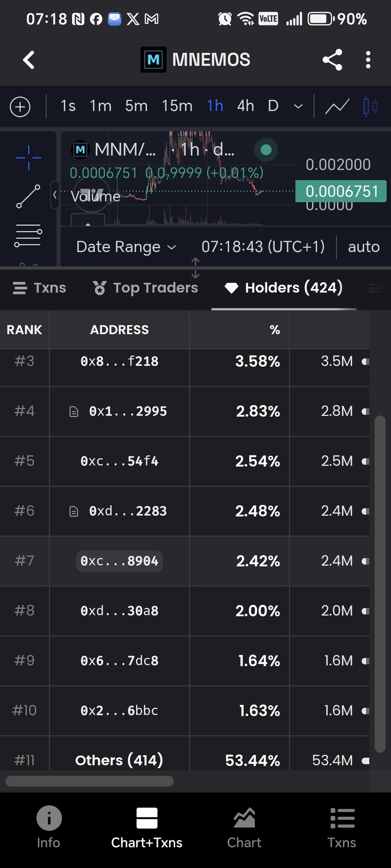Viewport: 391px width, 868px height.
Task: Add indicator with plus circle icon
Action: click(x=20, y=106)
